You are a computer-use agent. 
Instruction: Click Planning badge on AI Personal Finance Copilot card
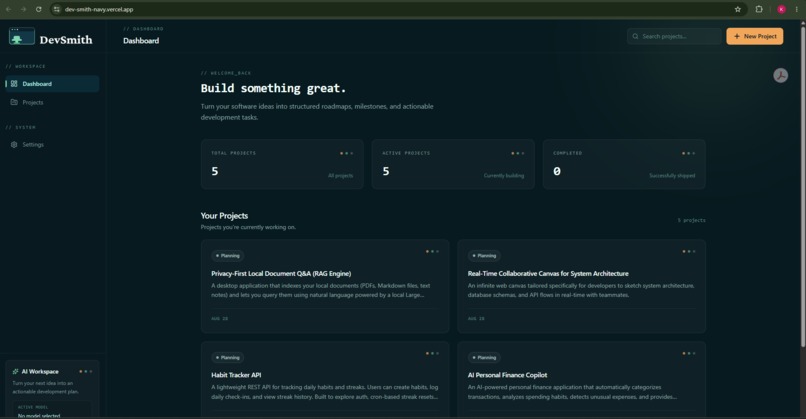coord(484,357)
